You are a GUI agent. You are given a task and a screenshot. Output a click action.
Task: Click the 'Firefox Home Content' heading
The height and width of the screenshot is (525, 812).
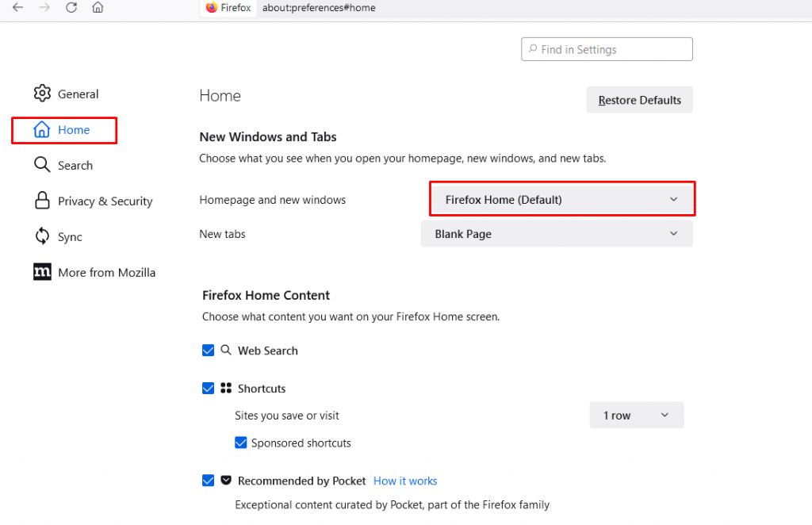click(266, 295)
